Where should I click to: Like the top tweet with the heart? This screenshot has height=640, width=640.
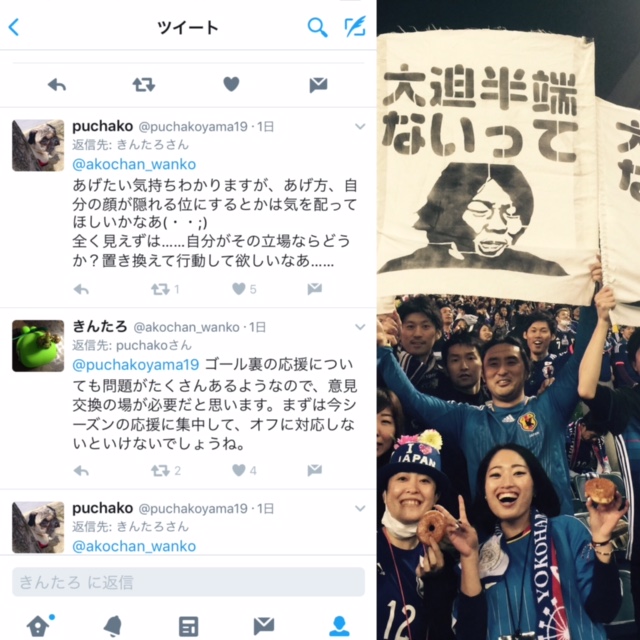pos(231,84)
